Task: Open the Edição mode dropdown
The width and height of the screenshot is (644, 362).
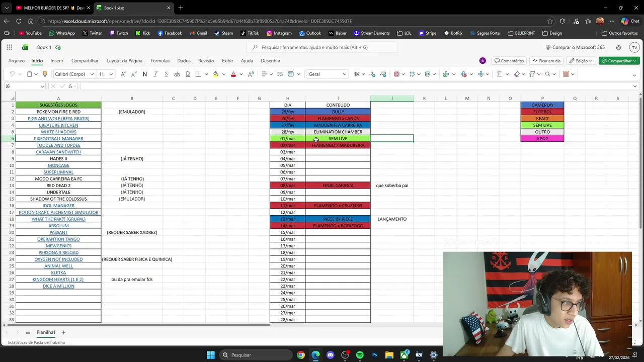Action: (x=581, y=61)
